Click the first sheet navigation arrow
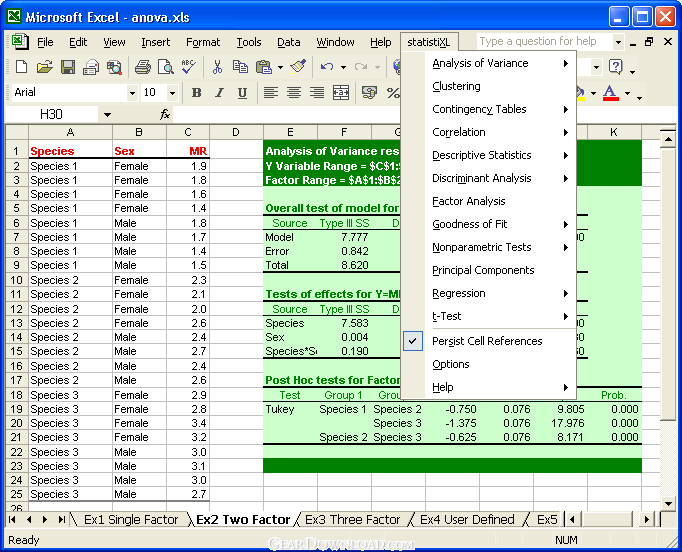This screenshot has width=682, height=552. click(12, 519)
